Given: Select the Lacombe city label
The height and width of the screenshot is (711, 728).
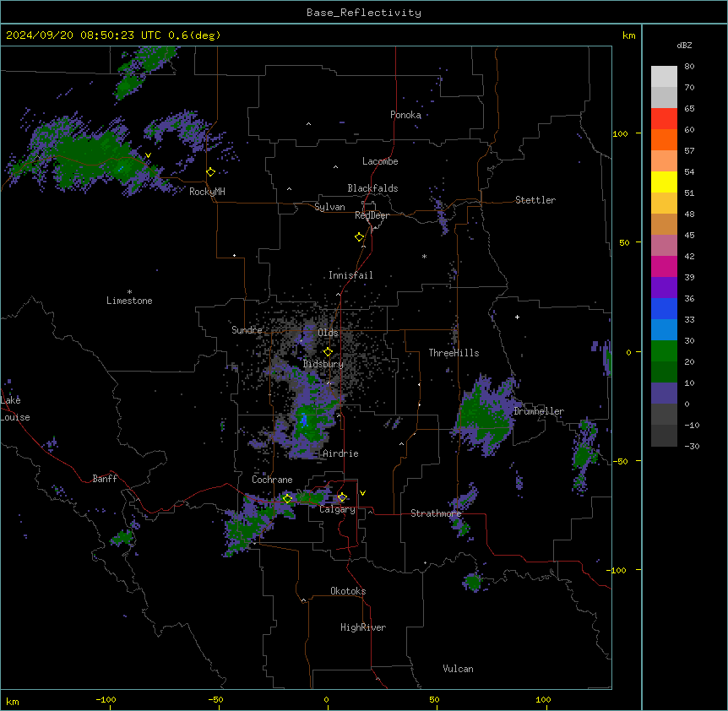Looking at the screenshot, I should click(380, 161).
